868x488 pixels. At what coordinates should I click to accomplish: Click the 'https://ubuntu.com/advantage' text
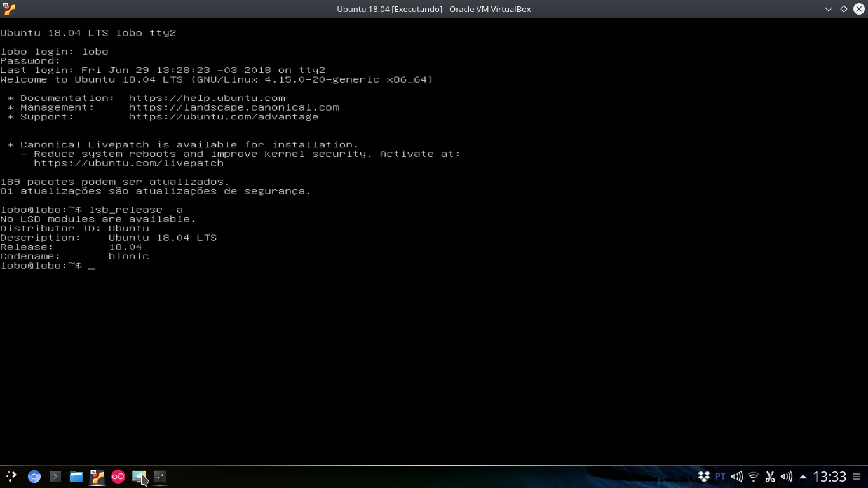tap(224, 117)
